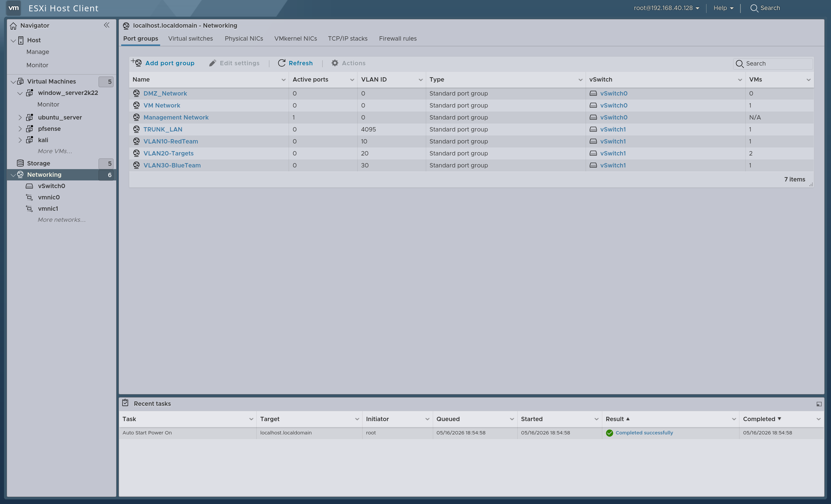Click the vSwitch0 switch icon in Navigator

pyautogui.click(x=29, y=186)
